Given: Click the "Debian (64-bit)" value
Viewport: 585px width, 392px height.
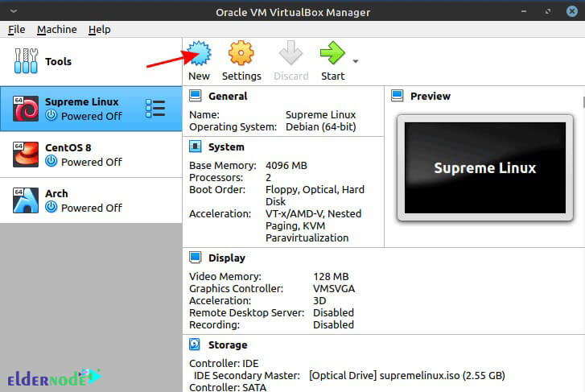Looking at the screenshot, I should pos(321,127).
